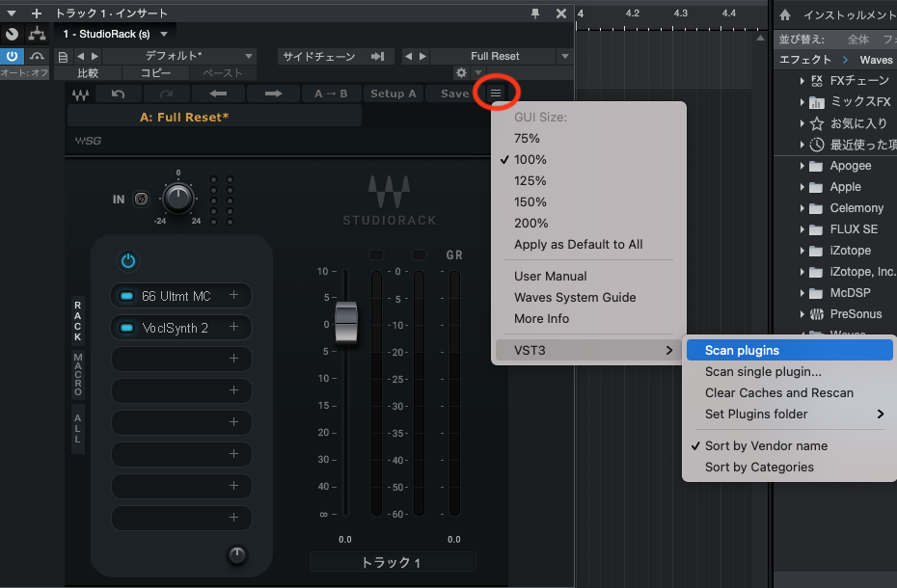This screenshot has width=897, height=588.
Task: Open the dropdown arrow beside the gear
Action: [478, 72]
